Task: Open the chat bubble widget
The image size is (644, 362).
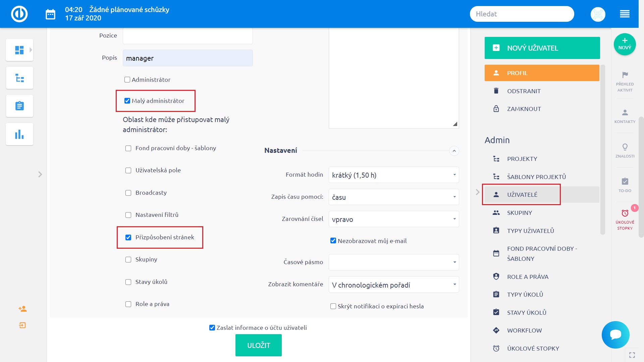Action: [615, 335]
